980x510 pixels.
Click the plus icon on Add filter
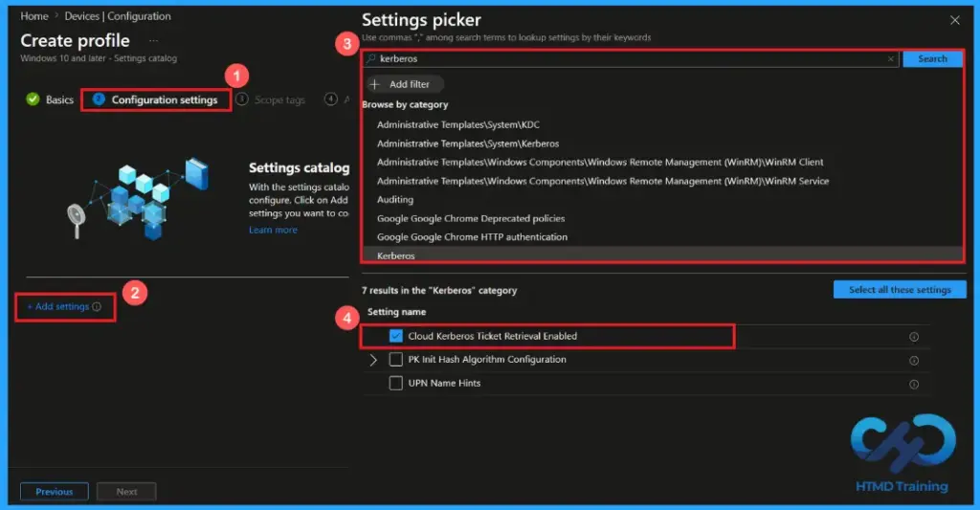tap(375, 84)
